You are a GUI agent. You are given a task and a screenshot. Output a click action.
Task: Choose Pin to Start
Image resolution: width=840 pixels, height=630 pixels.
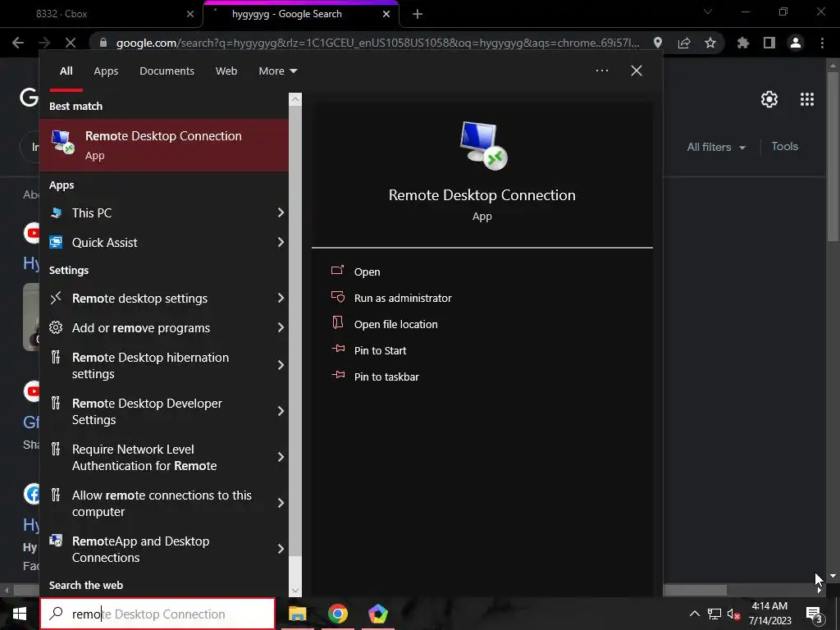point(380,350)
